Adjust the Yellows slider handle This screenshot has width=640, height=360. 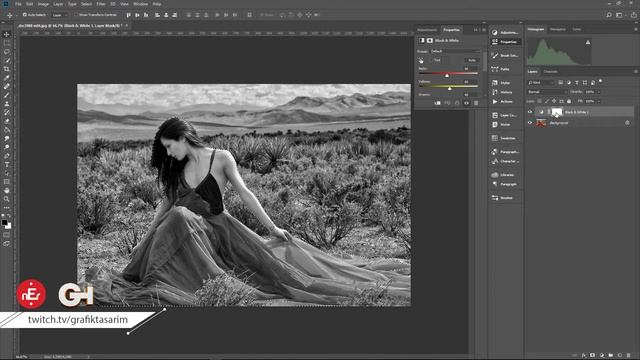(x=449, y=88)
